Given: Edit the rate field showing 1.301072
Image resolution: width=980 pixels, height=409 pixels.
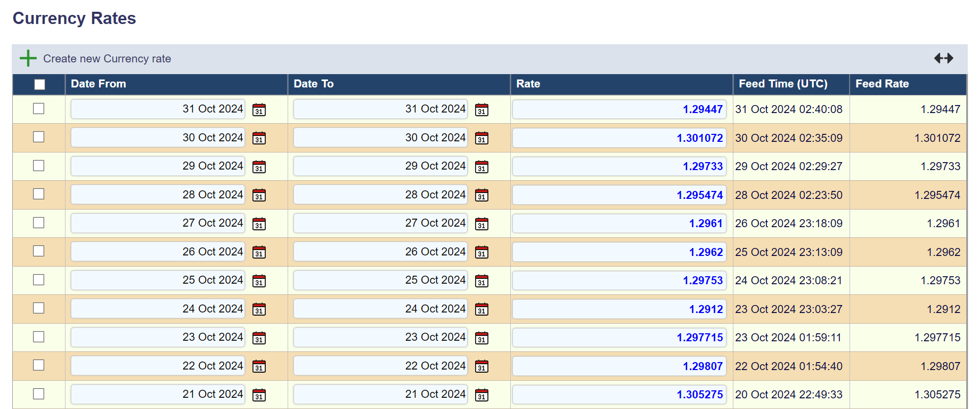Looking at the screenshot, I should [x=619, y=138].
